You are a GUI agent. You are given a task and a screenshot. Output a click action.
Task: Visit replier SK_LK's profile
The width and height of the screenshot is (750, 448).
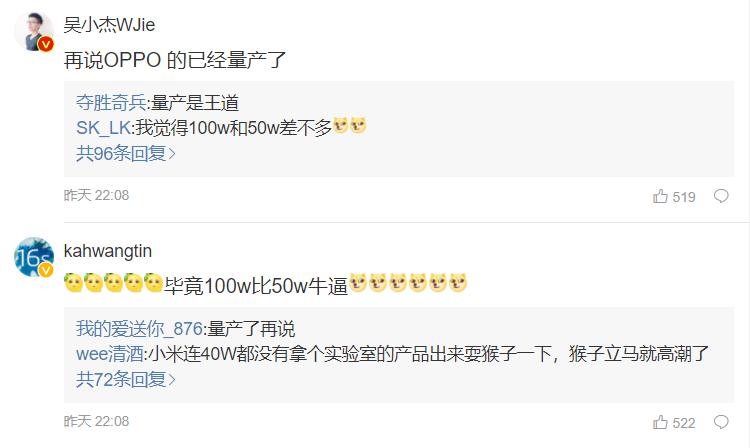point(103,128)
